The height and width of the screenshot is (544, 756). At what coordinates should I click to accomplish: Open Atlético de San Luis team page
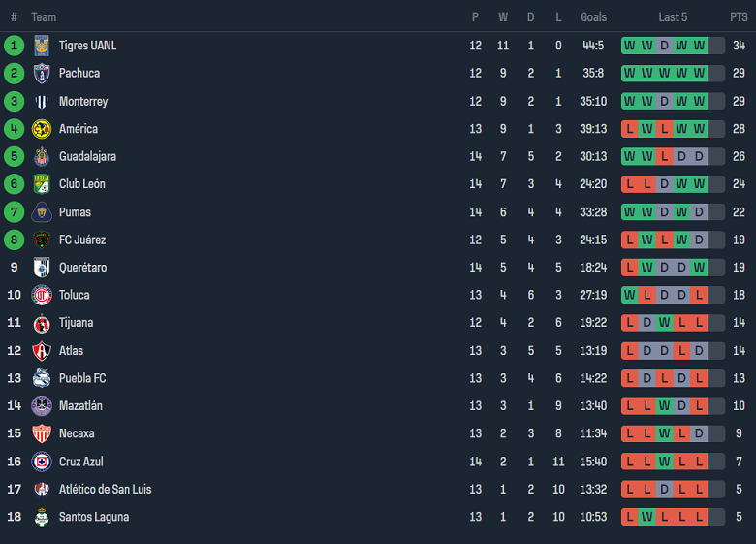click(105, 490)
